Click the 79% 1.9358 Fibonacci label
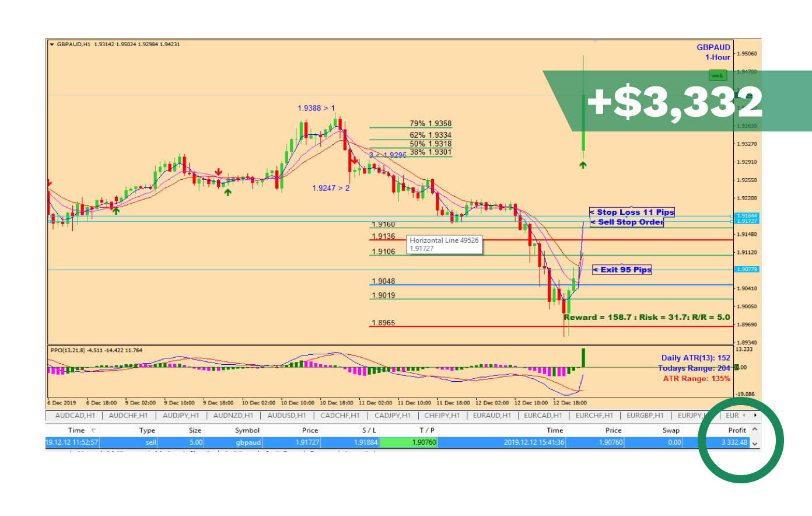 [430, 124]
